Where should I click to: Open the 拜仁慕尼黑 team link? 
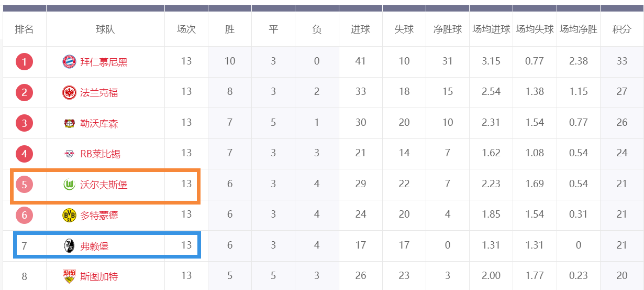tap(104, 62)
